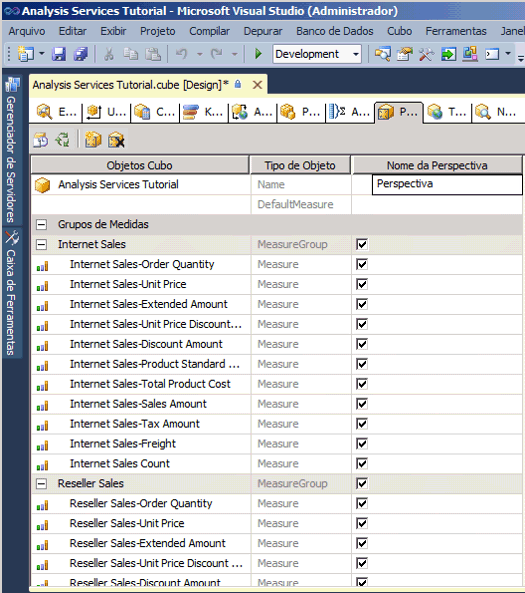Open the Redo history dropdown arrow
This screenshot has width=525, height=593.
[235, 54]
